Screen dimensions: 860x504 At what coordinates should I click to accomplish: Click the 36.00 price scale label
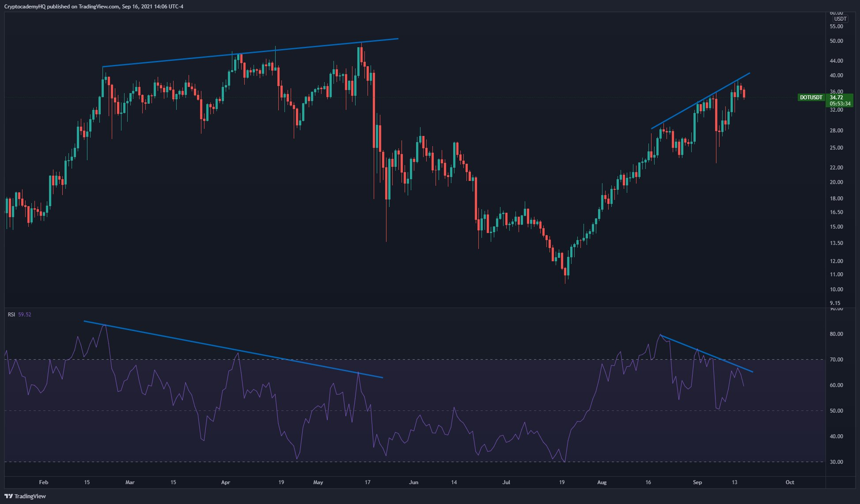point(836,92)
